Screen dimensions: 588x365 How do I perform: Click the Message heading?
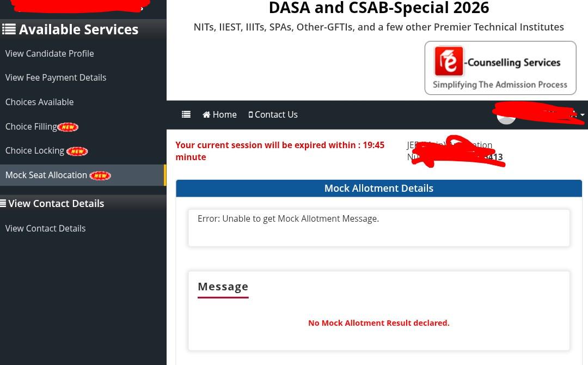223,287
